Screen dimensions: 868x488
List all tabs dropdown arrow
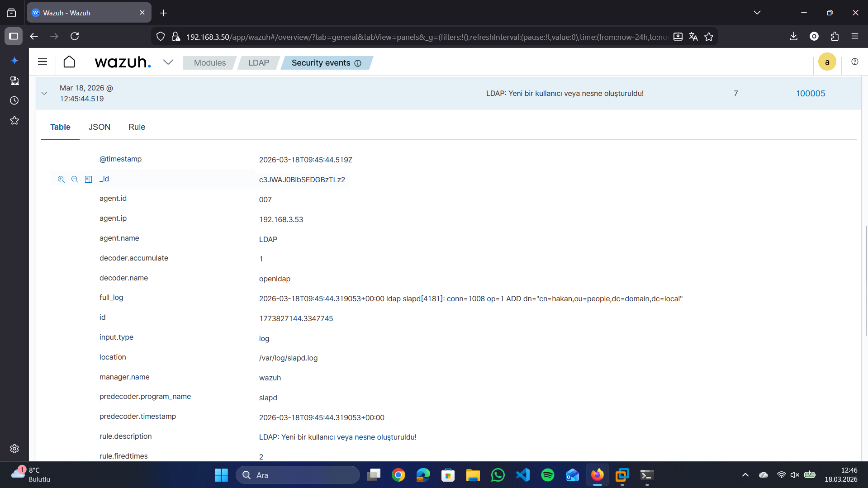[757, 13]
